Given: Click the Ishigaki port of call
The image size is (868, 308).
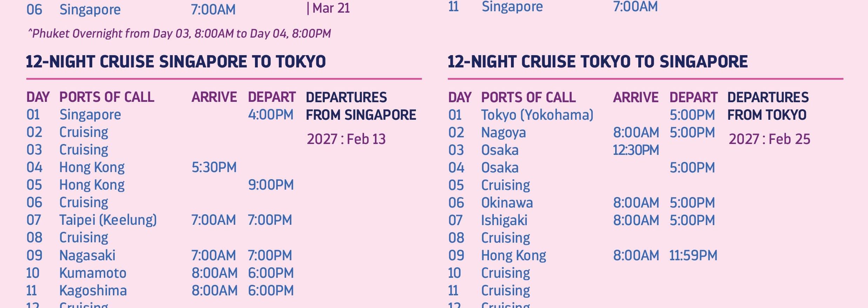Looking at the screenshot, I should [x=504, y=221].
